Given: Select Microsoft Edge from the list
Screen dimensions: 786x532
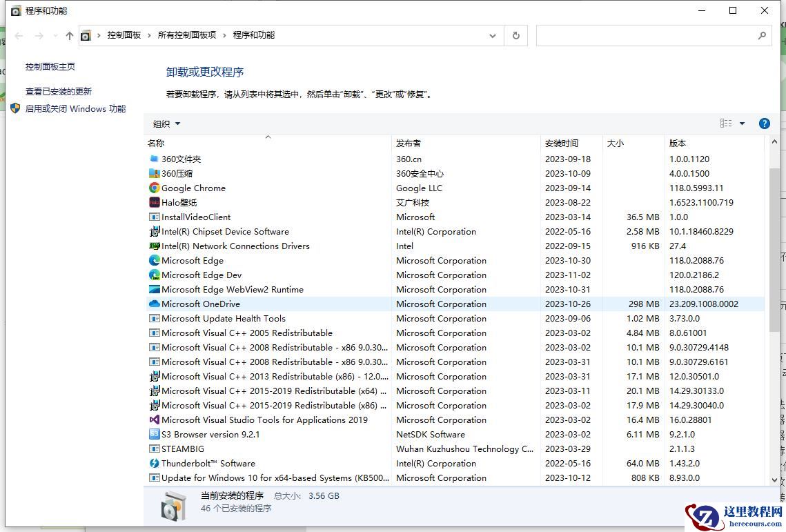Looking at the screenshot, I should tap(191, 260).
